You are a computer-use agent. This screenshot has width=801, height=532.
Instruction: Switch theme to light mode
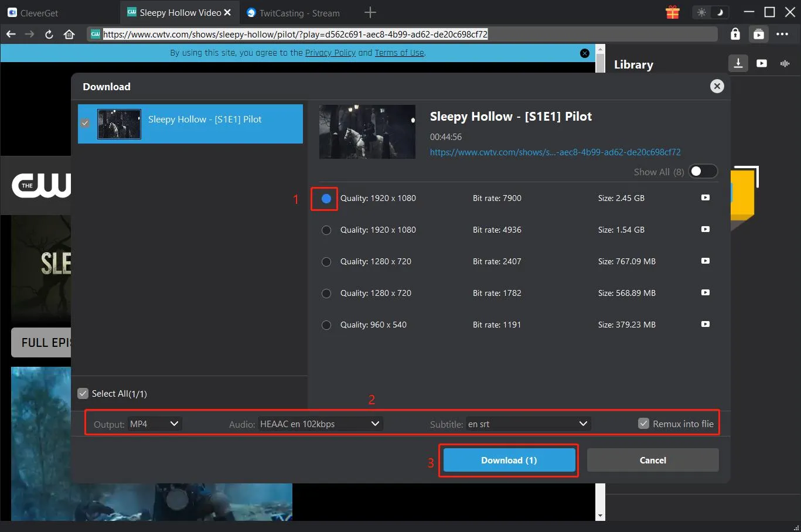(701, 12)
